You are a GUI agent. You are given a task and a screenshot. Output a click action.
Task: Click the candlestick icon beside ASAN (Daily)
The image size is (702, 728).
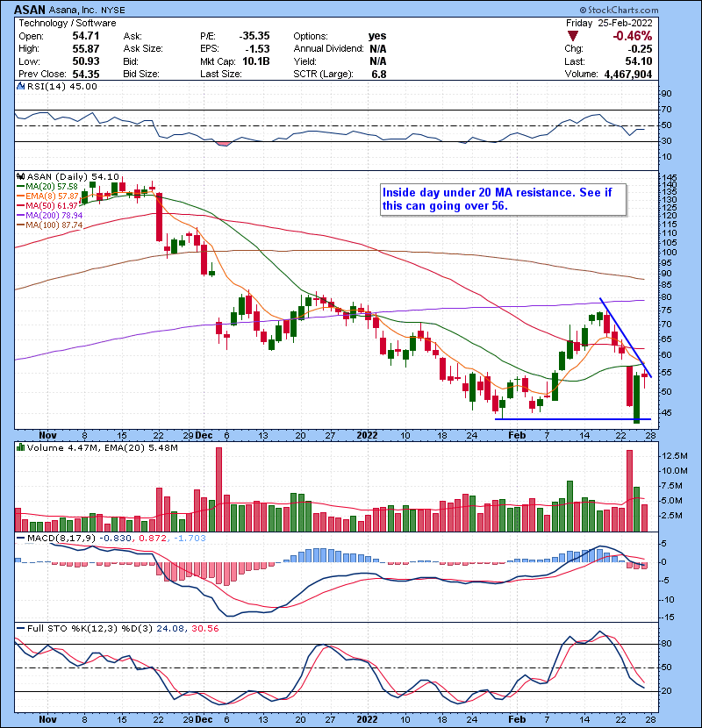[20, 176]
